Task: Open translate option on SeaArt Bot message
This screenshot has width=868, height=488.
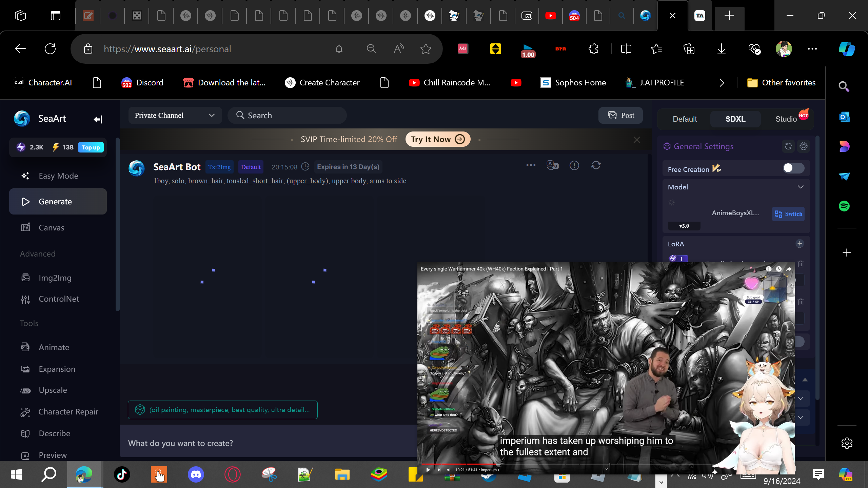Action: pos(552,165)
